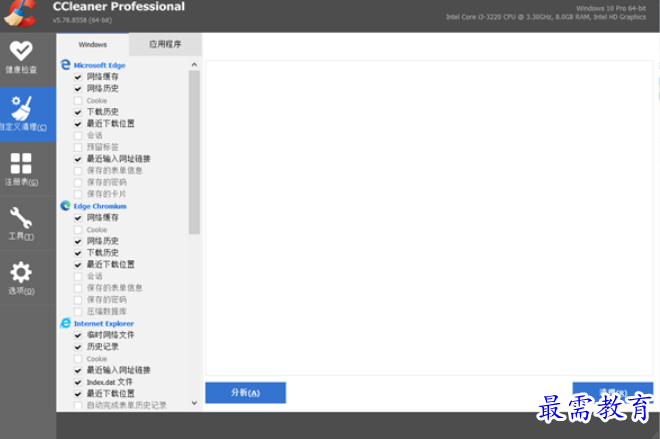Uncheck 网络缓存 under Edge Chromium
This screenshot has height=439, width=660.
tap(78, 218)
